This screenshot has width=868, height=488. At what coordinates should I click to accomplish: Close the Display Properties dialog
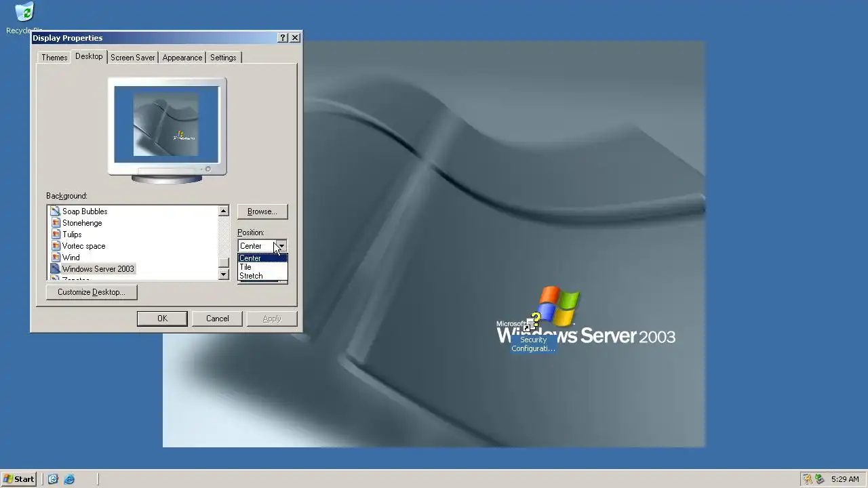(295, 38)
